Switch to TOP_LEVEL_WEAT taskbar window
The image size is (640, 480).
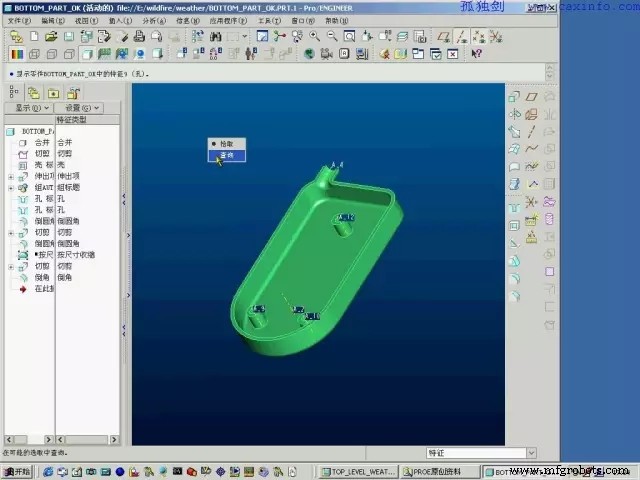[358, 472]
